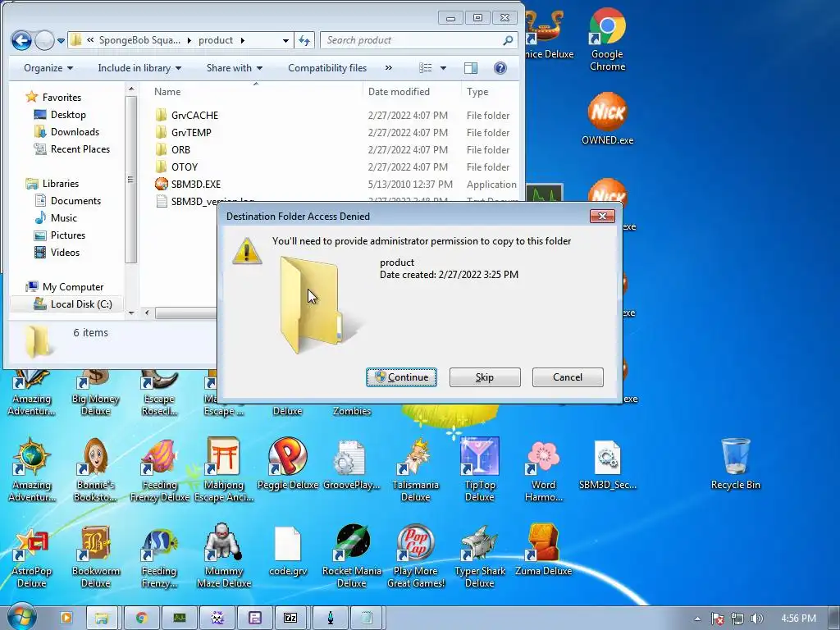
Task: Click Skip button in dialog
Action: [x=484, y=377]
